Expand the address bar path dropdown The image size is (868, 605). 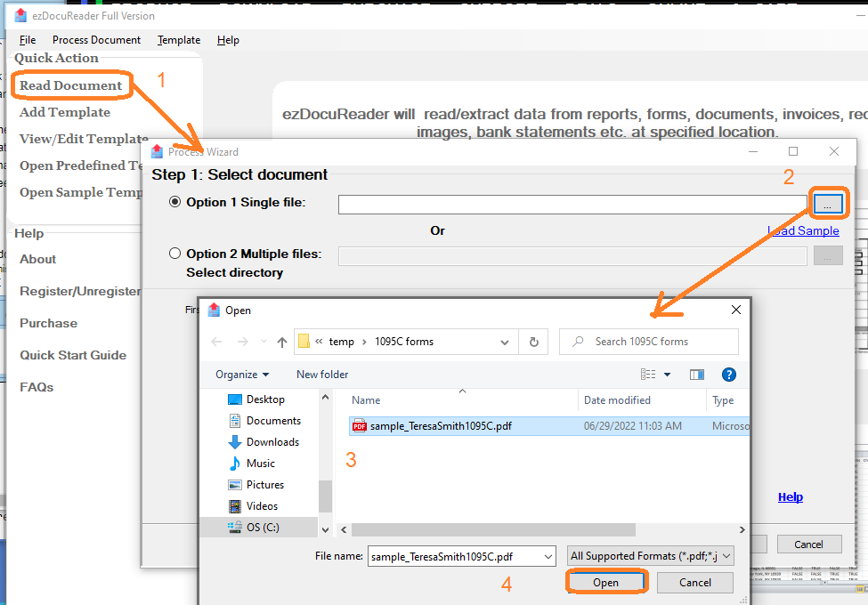[505, 342]
